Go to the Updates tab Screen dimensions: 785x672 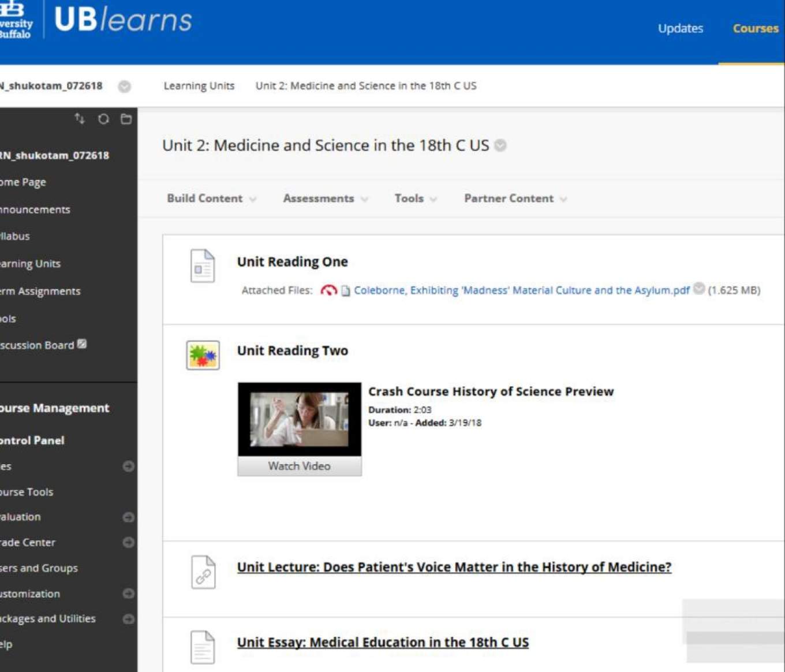pos(680,28)
